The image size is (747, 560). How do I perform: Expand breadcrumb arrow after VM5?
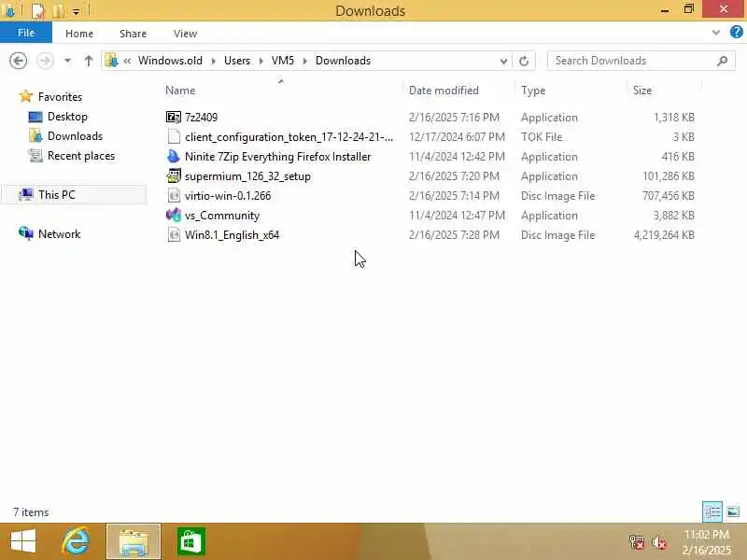coord(305,61)
